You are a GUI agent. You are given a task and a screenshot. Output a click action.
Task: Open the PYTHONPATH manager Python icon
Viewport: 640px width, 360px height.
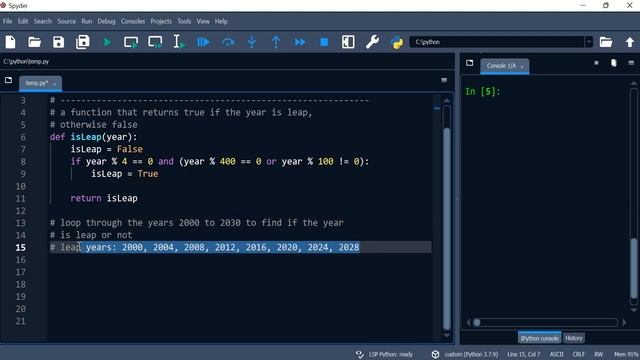click(x=397, y=42)
